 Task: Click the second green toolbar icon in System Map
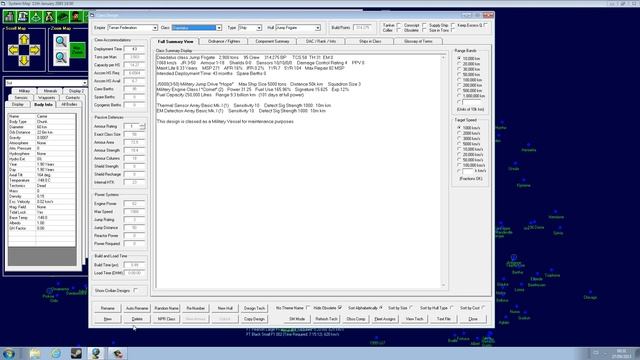(23, 17)
